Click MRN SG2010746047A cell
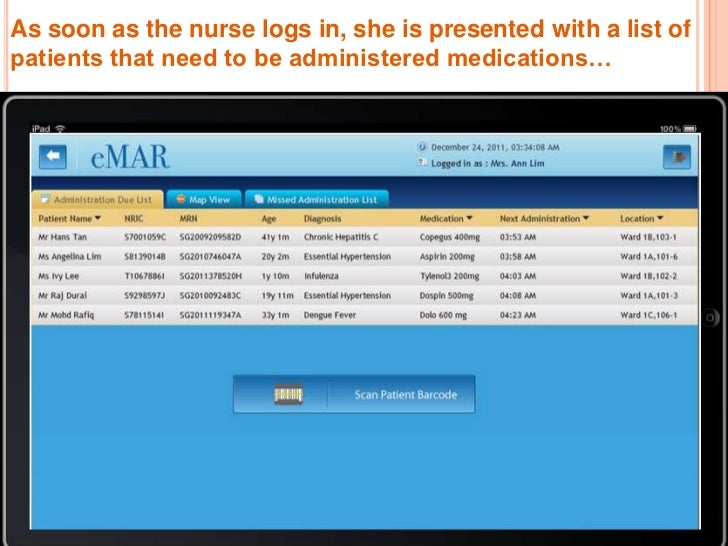The height and width of the screenshot is (546, 728). coord(210,256)
